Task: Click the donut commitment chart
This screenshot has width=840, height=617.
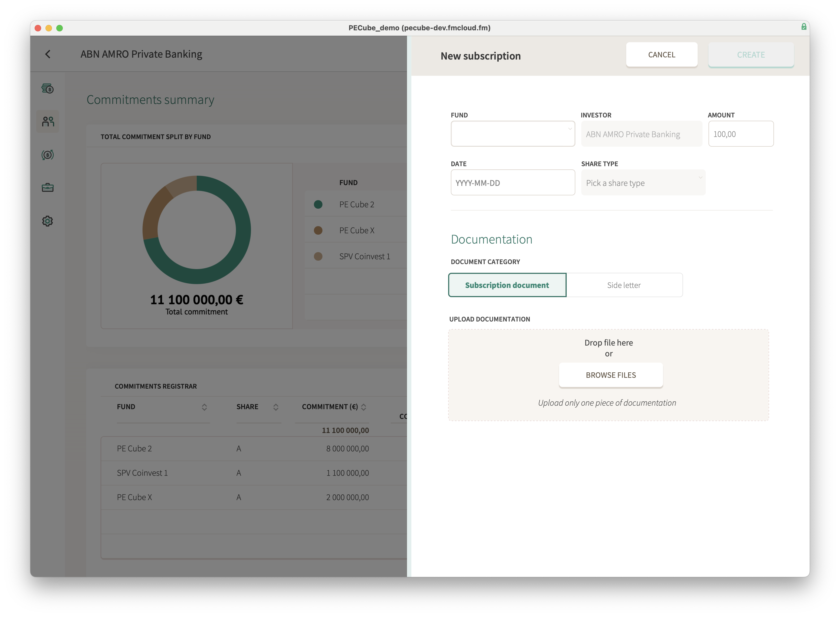Action: click(x=196, y=230)
